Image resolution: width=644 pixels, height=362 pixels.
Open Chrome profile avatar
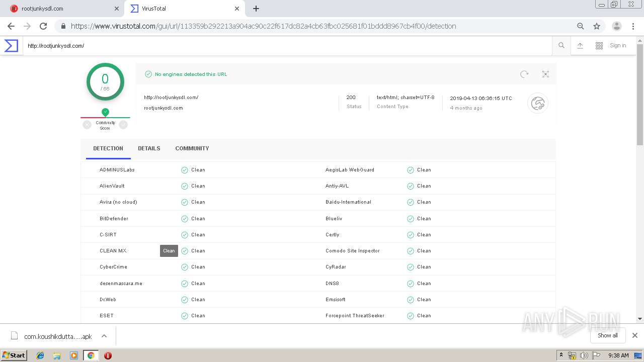(x=617, y=26)
